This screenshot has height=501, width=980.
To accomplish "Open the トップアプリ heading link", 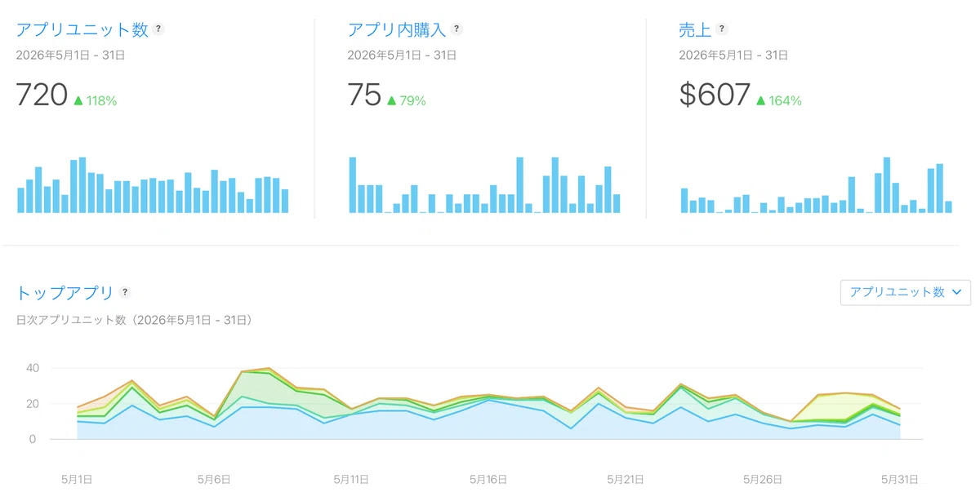I will pyautogui.click(x=65, y=293).
